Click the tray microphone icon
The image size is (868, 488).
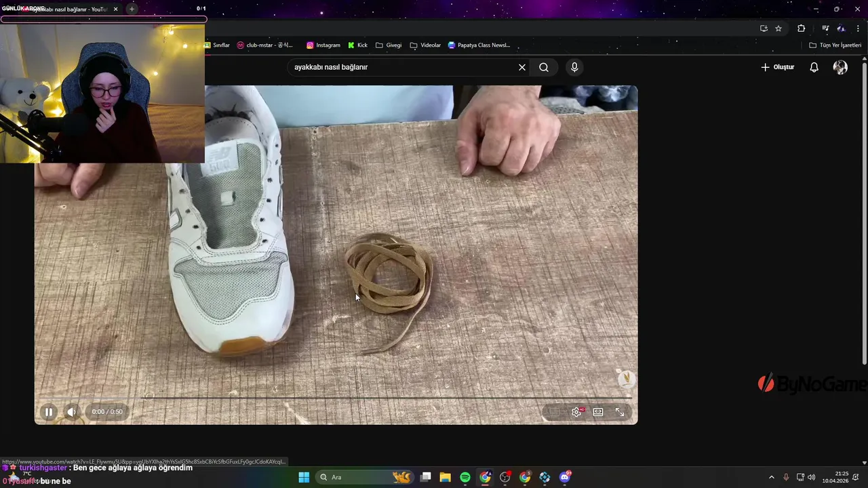(786, 477)
